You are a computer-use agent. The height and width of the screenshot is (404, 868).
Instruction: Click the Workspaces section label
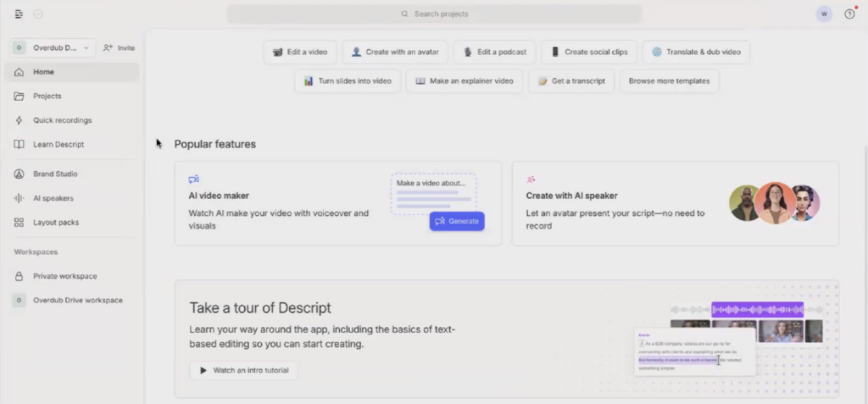(x=36, y=252)
